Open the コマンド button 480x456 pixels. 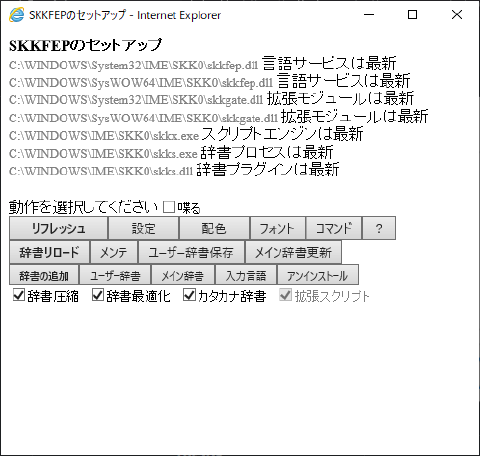coord(334,228)
